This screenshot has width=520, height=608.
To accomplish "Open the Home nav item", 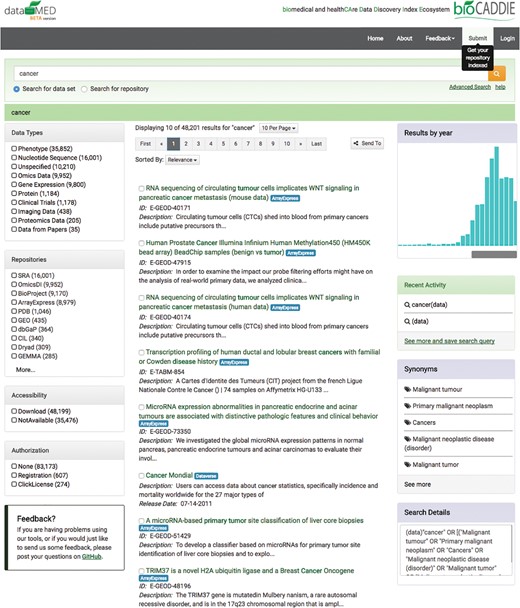I will pos(375,38).
